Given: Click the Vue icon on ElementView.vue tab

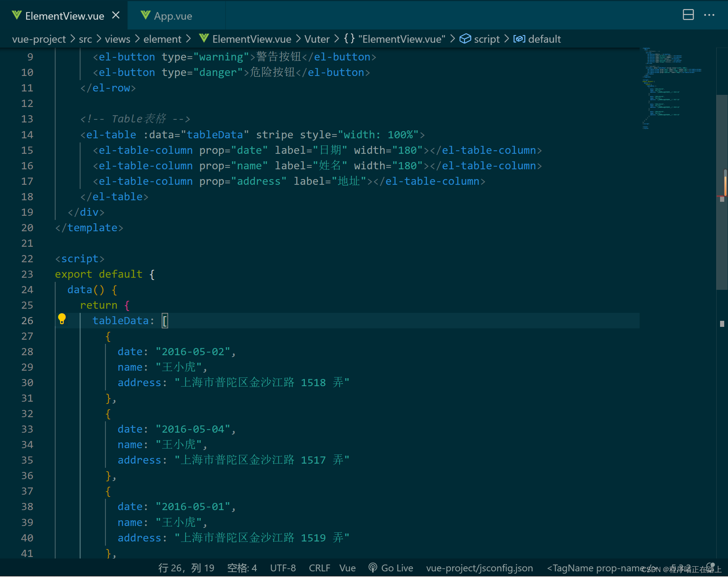Looking at the screenshot, I should [x=16, y=15].
